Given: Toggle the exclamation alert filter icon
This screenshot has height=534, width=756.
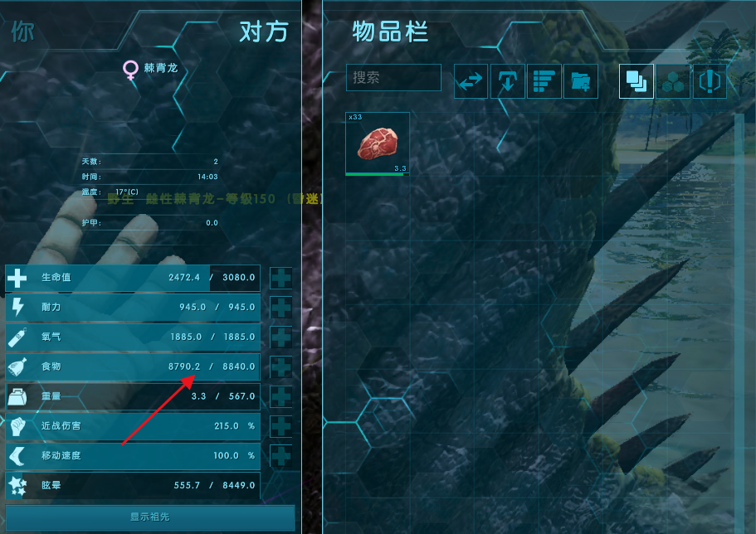Looking at the screenshot, I should 710,81.
